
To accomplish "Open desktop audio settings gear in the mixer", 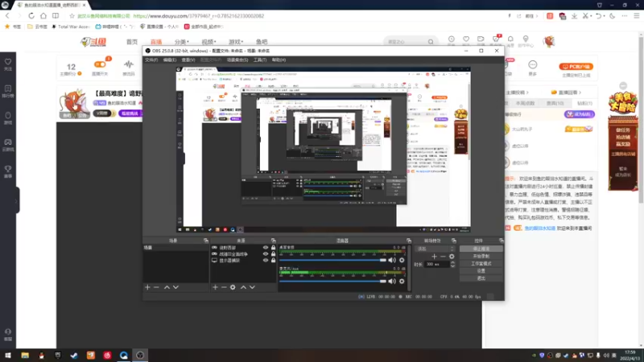I will pyautogui.click(x=402, y=260).
